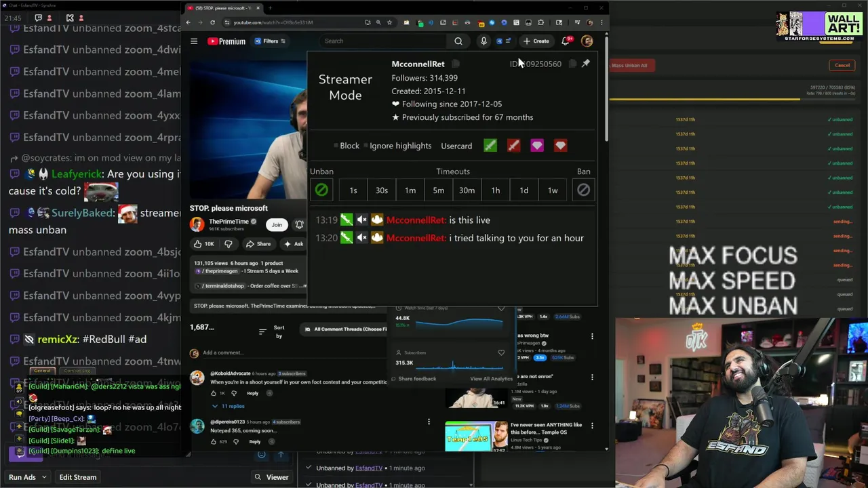This screenshot has width=868, height=488.
Task: Click the View All Analytics link
Action: 492,379
